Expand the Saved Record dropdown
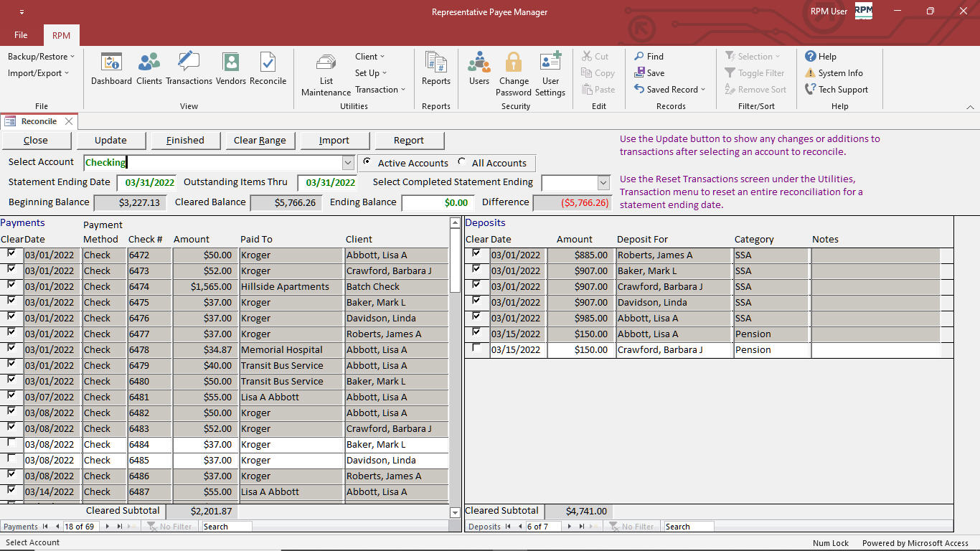The width and height of the screenshot is (980, 551). [670, 90]
